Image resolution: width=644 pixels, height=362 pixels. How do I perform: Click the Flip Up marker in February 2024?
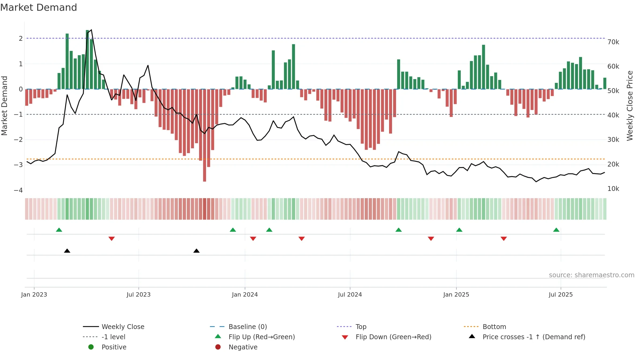269,230
